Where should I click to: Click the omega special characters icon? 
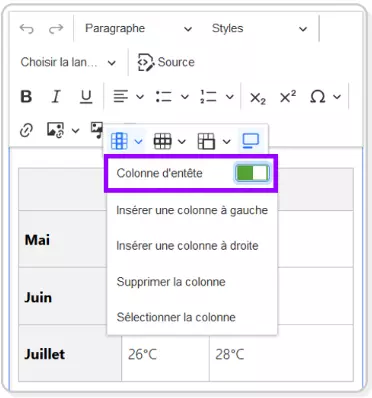point(317,97)
